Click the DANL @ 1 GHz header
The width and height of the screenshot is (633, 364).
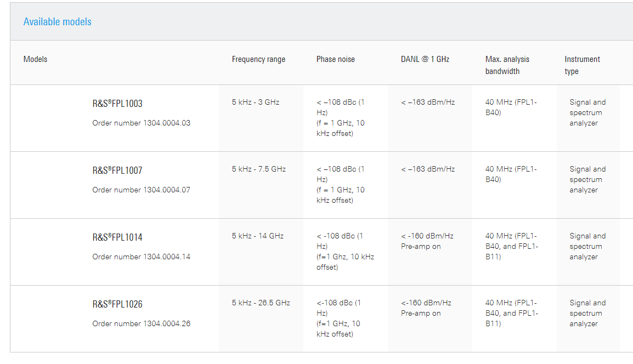coord(425,59)
